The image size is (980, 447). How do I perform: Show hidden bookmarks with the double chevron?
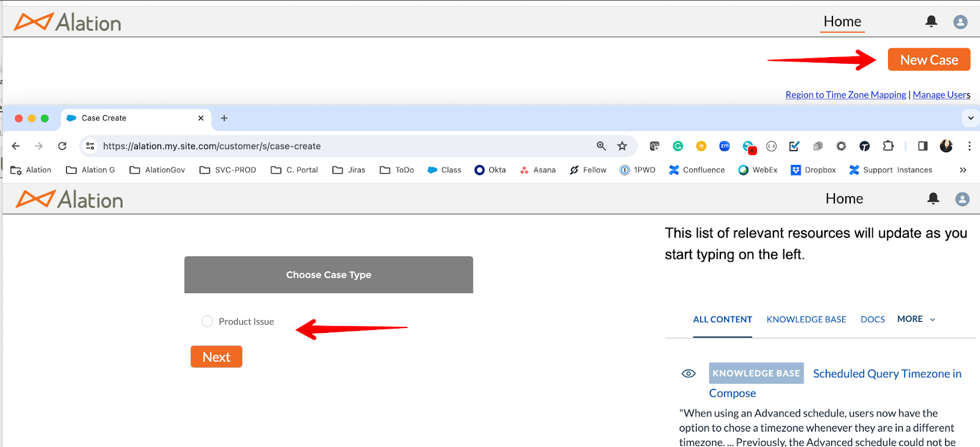[x=963, y=170]
